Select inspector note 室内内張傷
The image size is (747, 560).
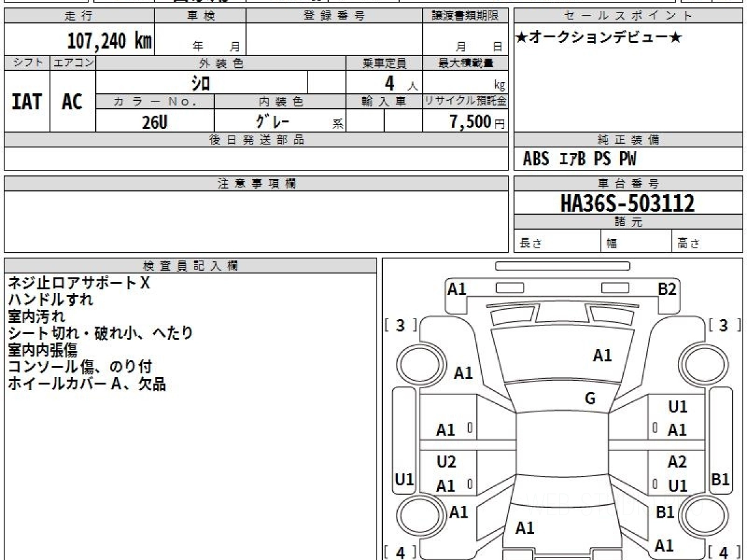(42, 350)
